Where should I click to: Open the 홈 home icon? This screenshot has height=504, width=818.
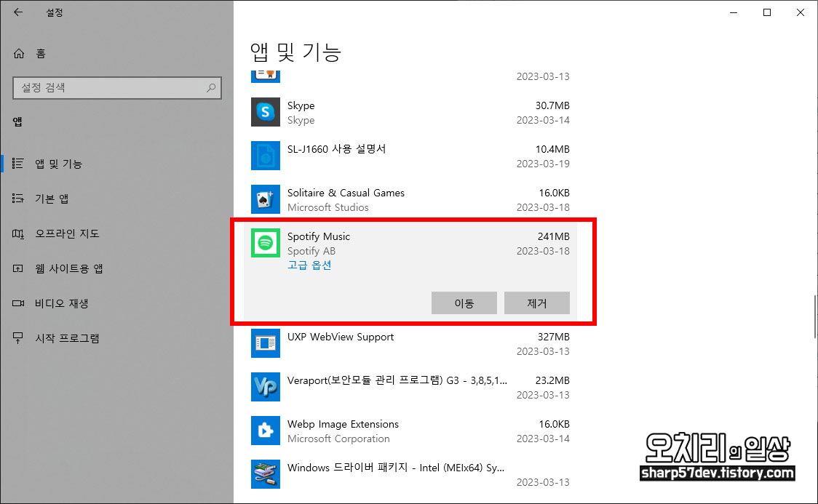(19, 54)
